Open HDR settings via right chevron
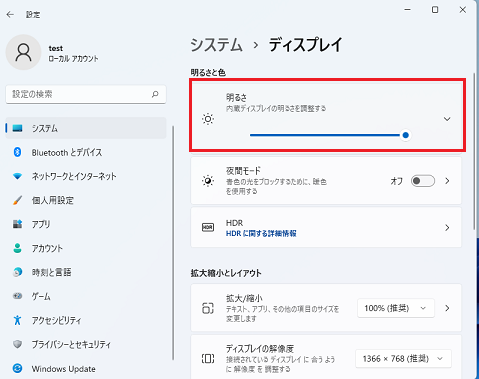The height and width of the screenshot is (379, 479). [x=447, y=228]
